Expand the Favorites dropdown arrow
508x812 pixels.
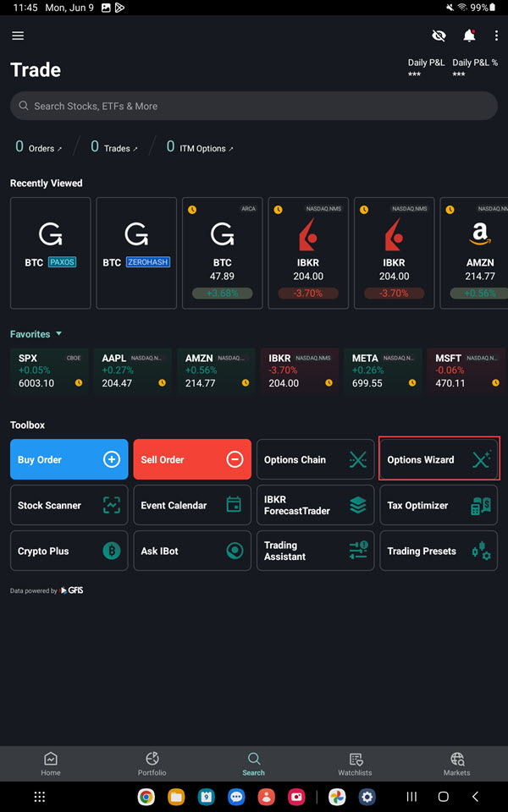coord(58,333)
